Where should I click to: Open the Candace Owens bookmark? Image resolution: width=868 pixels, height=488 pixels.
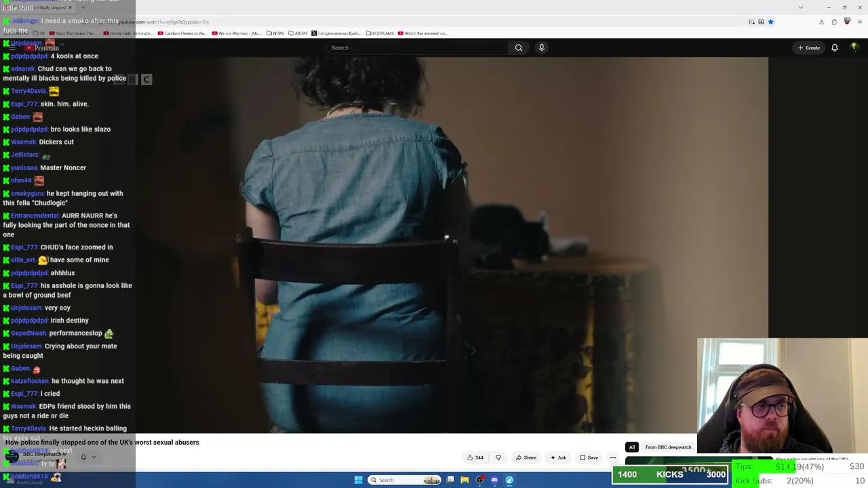(182, 33)
